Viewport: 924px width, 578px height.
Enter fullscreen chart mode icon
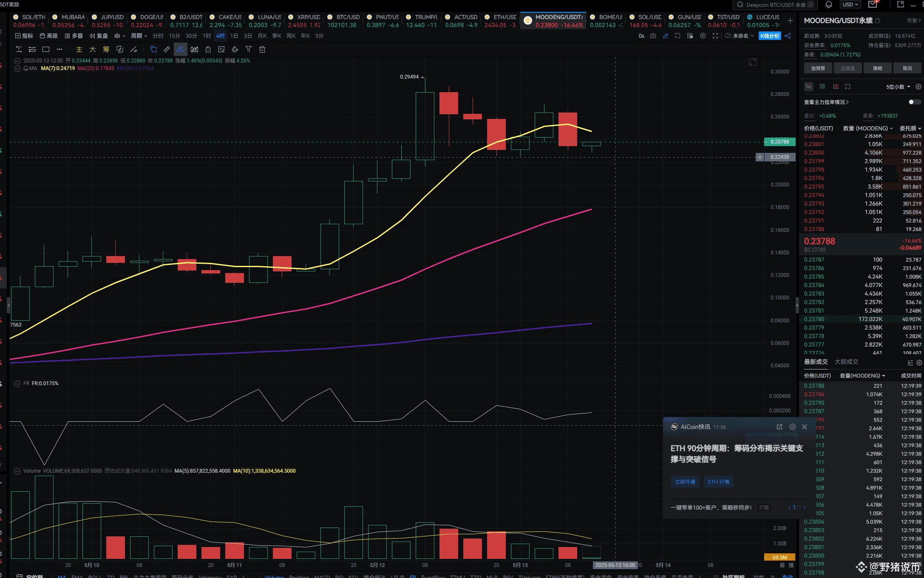(715, 36)
